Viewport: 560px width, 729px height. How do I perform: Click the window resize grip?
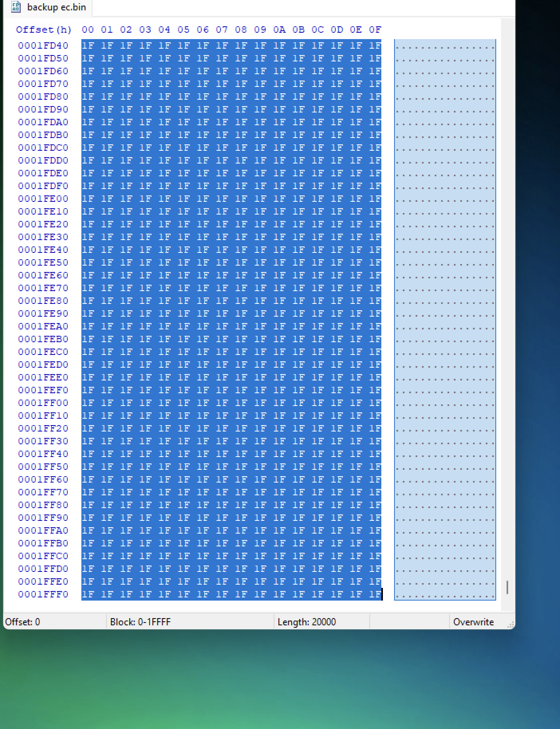(511, 625)
